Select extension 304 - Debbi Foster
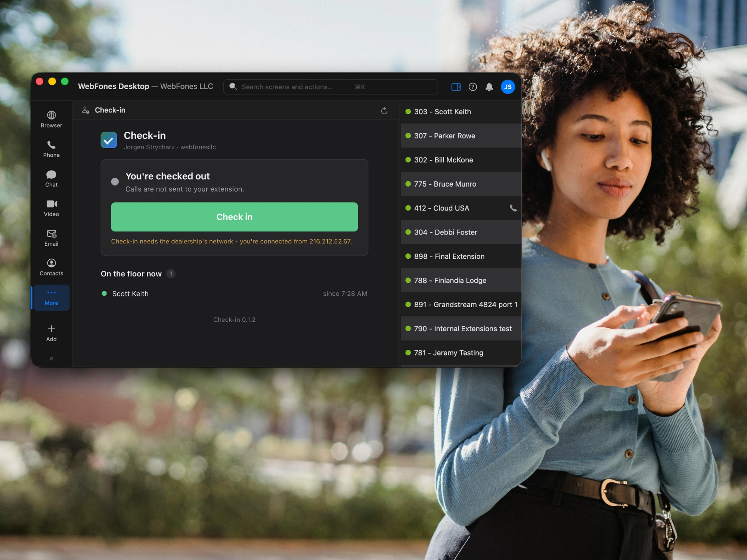 coord(461,232)
